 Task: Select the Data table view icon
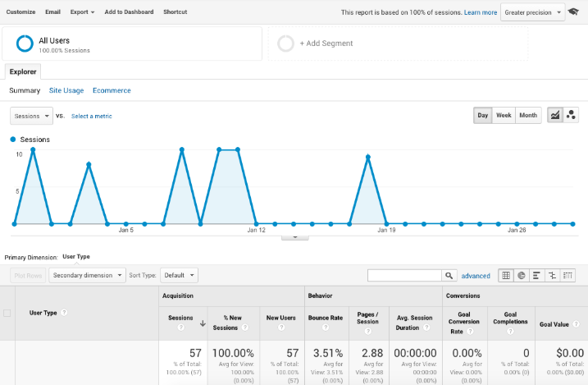point(506,276)
